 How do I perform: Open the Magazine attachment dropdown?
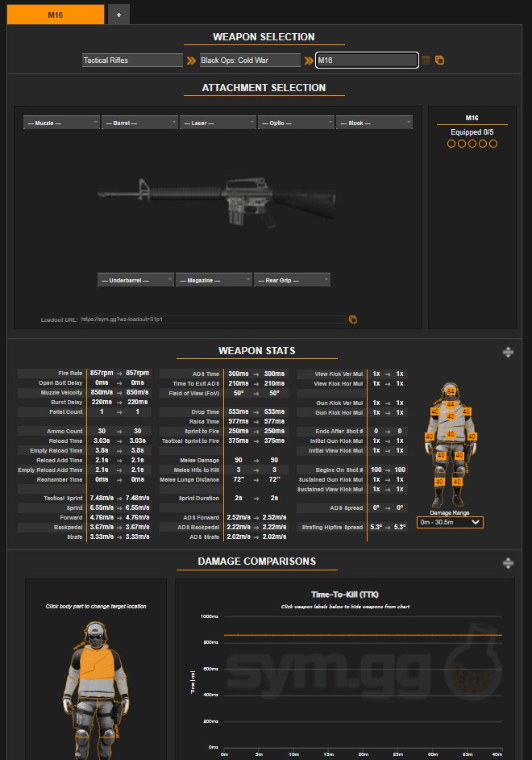214,280
